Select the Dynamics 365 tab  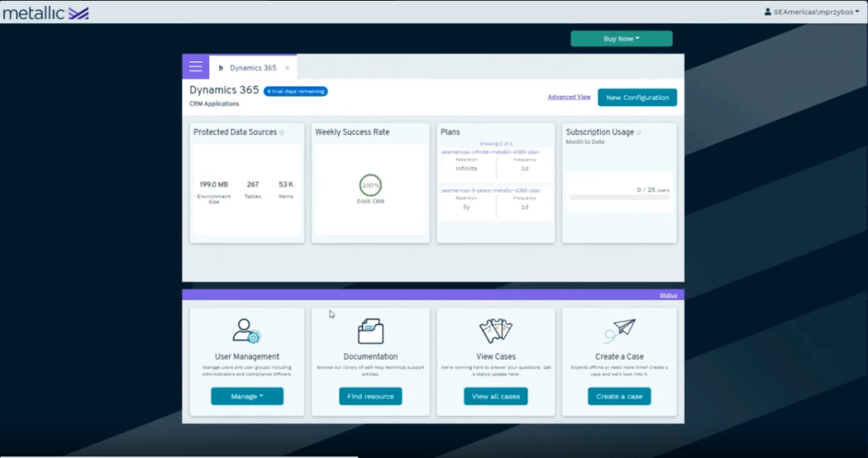[x=253, y=68]
